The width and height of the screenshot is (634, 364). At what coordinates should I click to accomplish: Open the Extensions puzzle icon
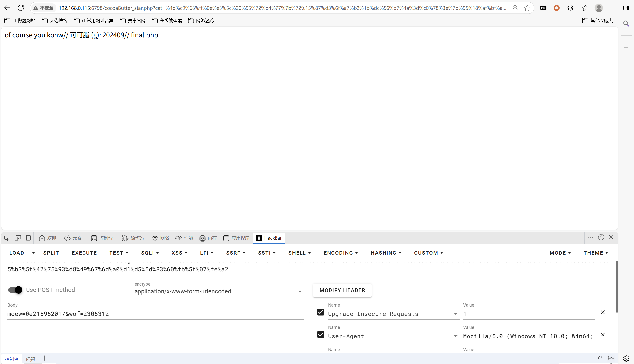[x=570, y=8]
